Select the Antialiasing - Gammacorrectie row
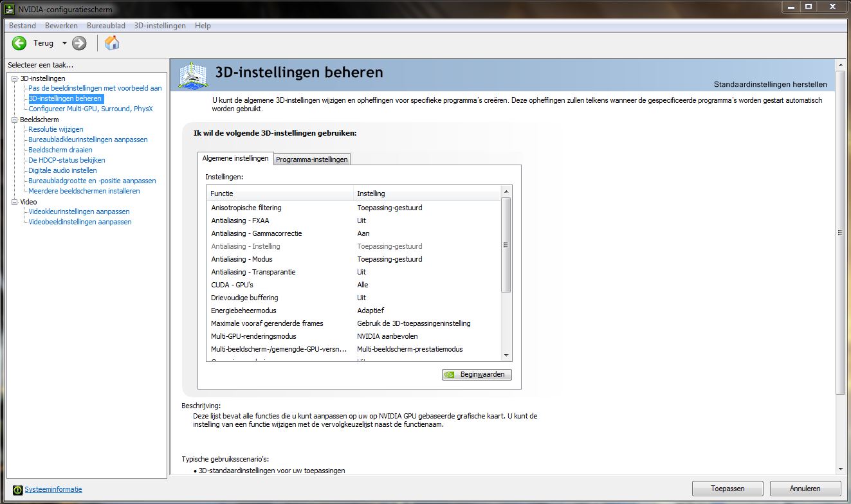Image resolution: width=851 pixels, height=504 pixels. (x=353, y=233)
